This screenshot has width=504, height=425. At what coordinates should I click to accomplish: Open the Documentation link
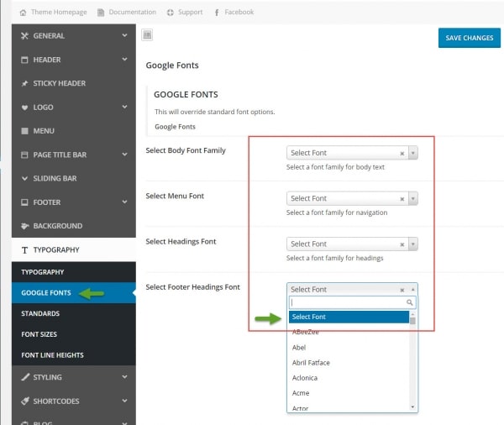point(133,13)
